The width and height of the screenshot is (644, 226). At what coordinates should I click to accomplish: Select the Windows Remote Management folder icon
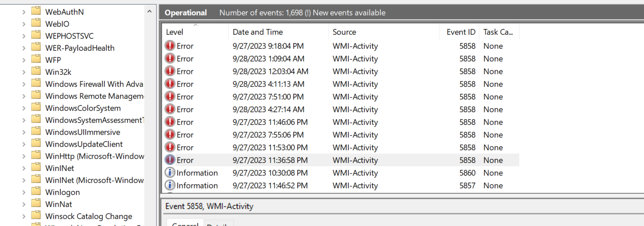(36, 96)
